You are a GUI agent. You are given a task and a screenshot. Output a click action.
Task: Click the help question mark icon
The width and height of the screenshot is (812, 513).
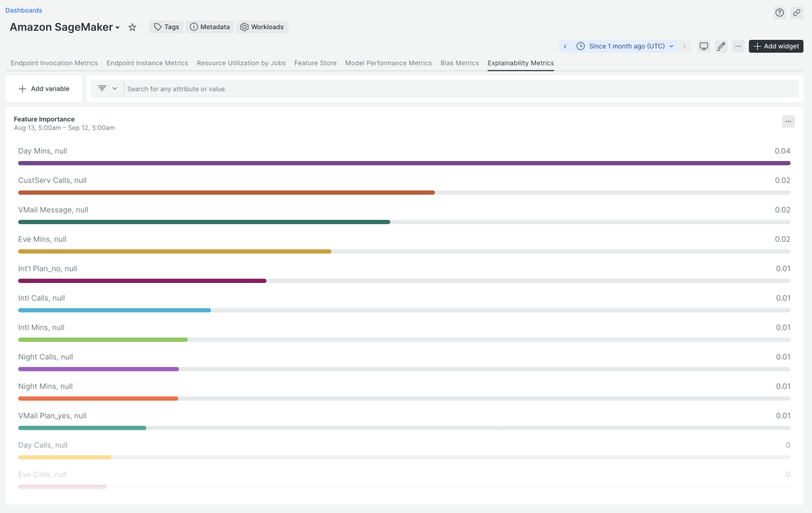(x=780, y=13)
